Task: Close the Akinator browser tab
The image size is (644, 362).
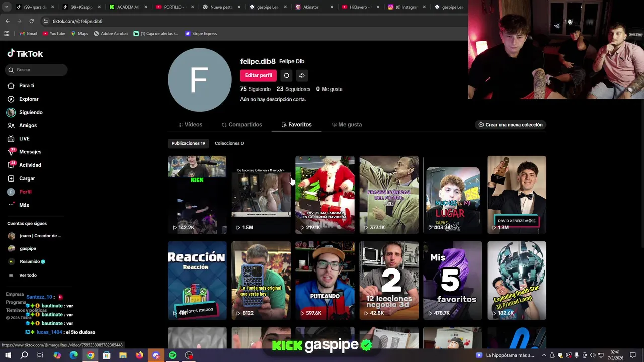Action: [x=331, y=7]
